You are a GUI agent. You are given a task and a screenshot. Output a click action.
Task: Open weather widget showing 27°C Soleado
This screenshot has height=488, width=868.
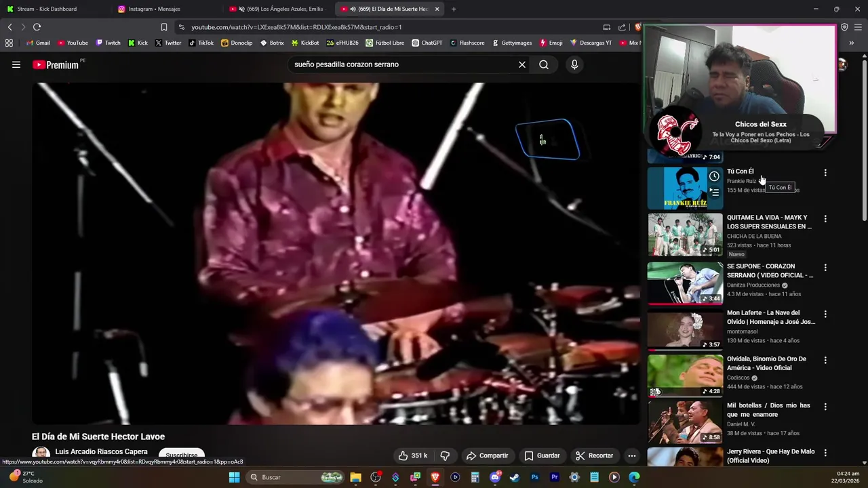coord(26,477)
